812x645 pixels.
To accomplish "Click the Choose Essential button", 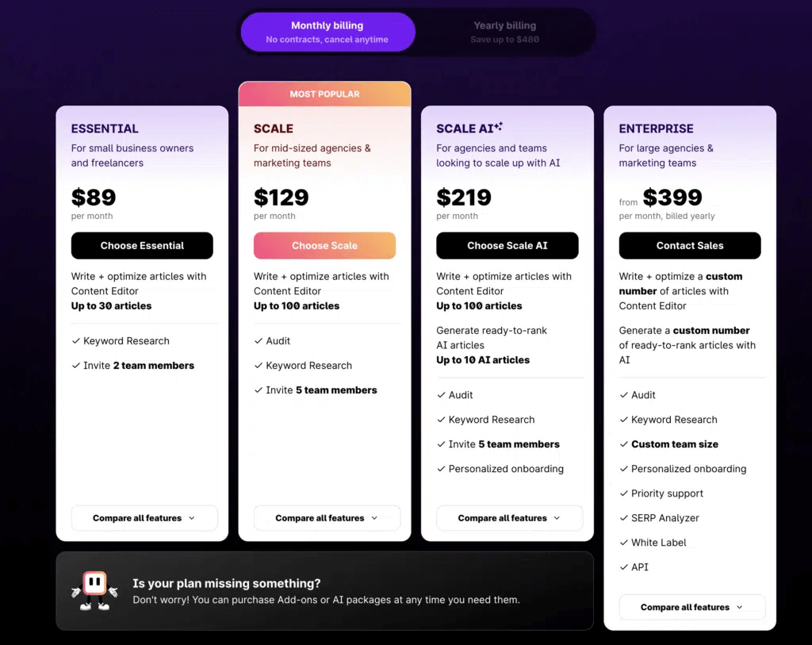I will 142,245.
